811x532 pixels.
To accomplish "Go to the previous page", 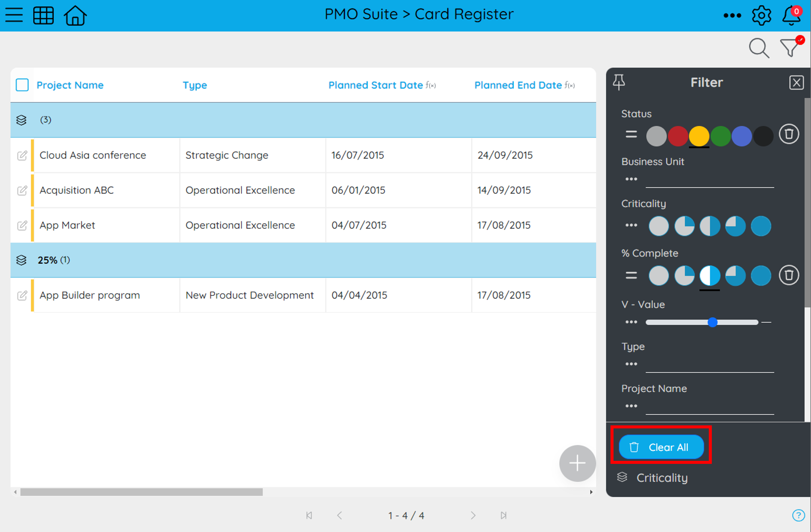I will point(339,515).
